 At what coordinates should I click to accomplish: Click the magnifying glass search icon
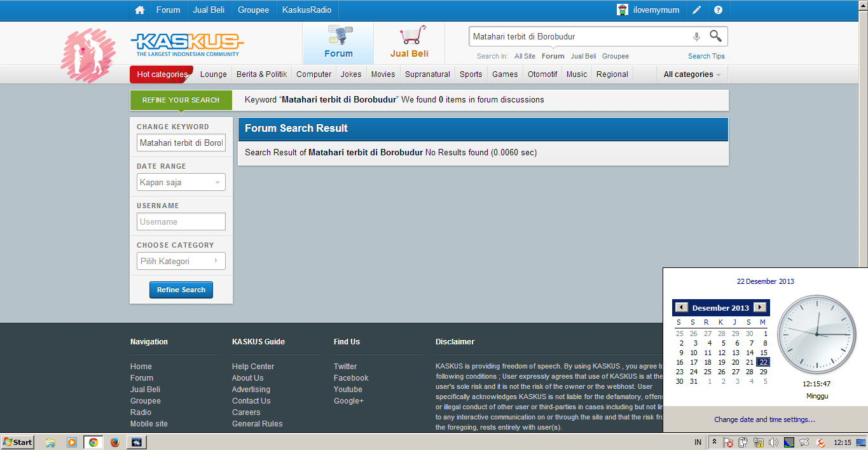(x=715, y=36)
